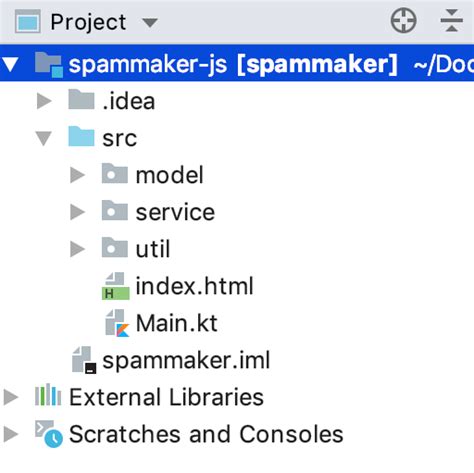Expand the util package arrow
The height and width of the screenshot is (473, 474).
77,249
